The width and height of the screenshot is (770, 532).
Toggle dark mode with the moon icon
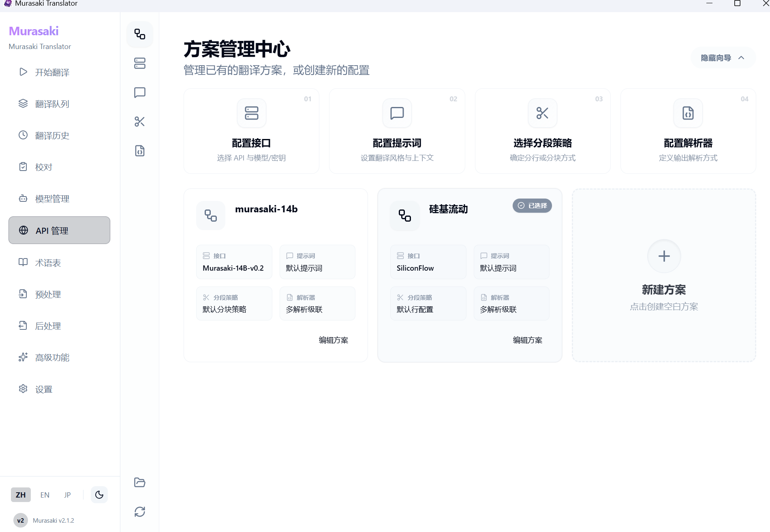click(99, 495)
